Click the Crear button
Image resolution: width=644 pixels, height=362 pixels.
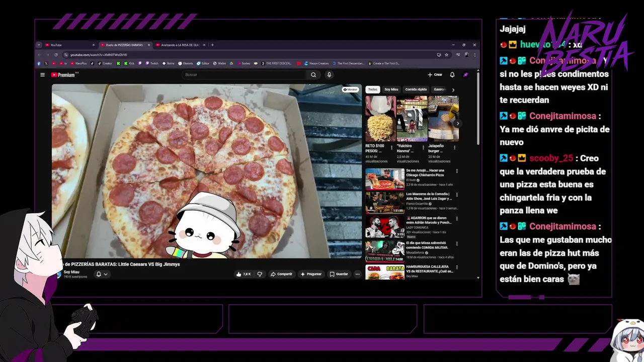(435, 75)
